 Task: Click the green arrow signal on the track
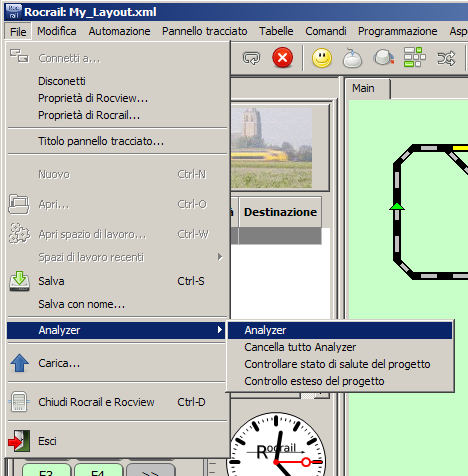click(397, 206)
